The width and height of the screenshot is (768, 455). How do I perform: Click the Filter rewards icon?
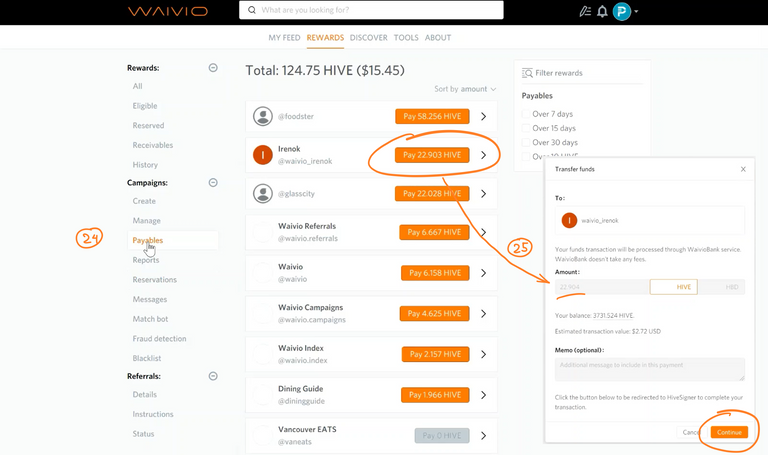point(527,73)
